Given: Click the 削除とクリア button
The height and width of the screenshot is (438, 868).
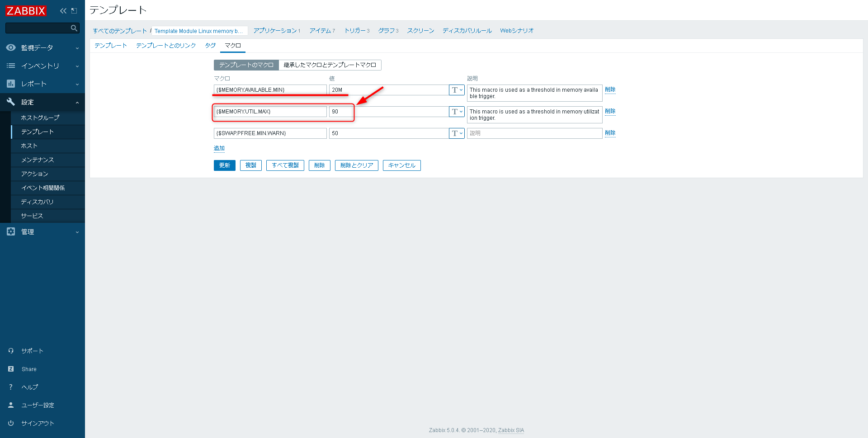Looking at the screenshot, I should tap(357, 165).
